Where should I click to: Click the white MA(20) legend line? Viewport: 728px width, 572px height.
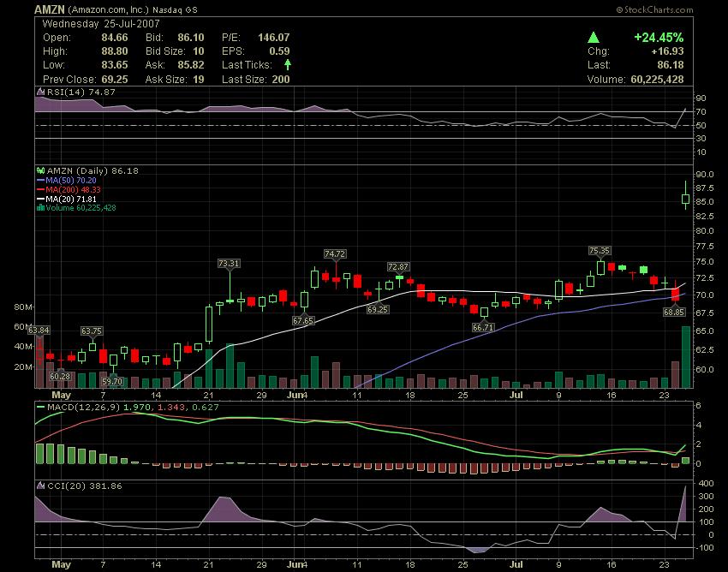[x=41, y=199]
